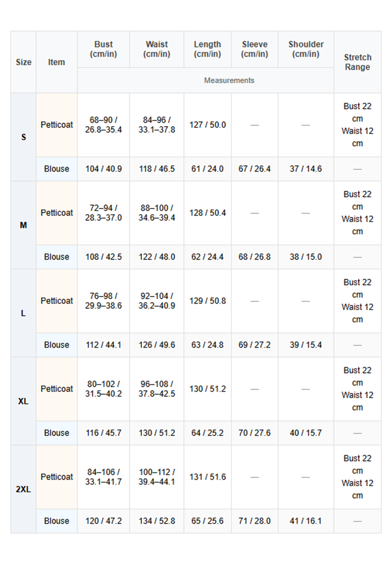Click the Size column header
392x588 pixels.
tap(23, 62)
